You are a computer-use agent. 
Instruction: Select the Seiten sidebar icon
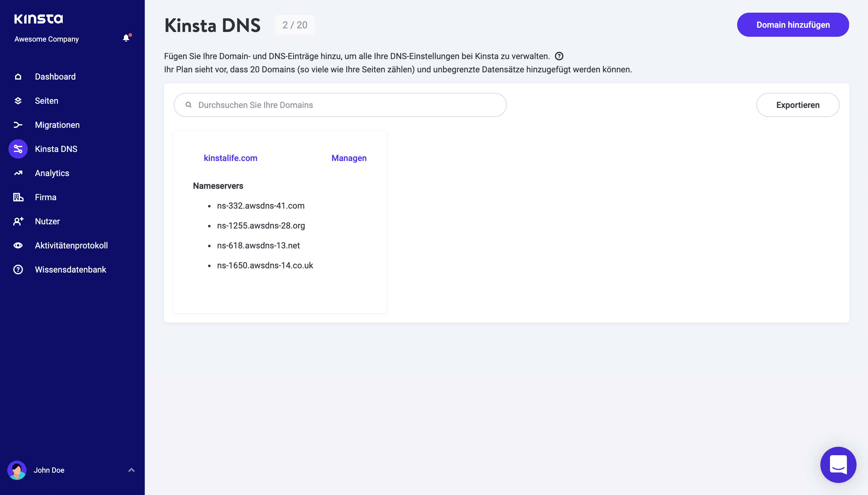point(18,100)
